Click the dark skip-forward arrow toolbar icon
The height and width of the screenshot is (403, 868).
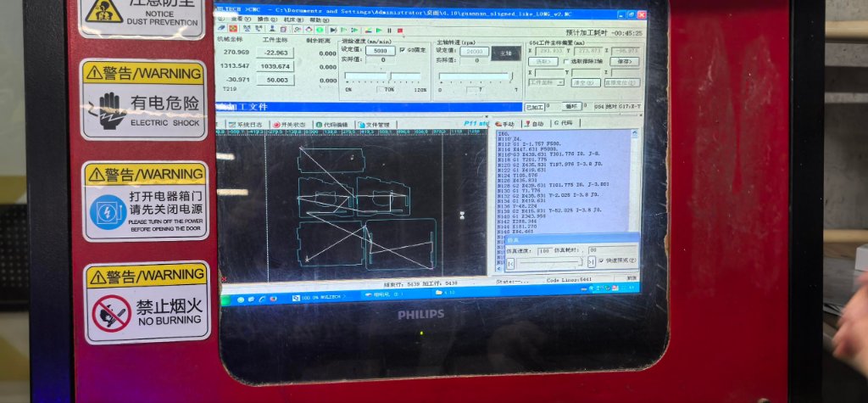pos(334,30)
